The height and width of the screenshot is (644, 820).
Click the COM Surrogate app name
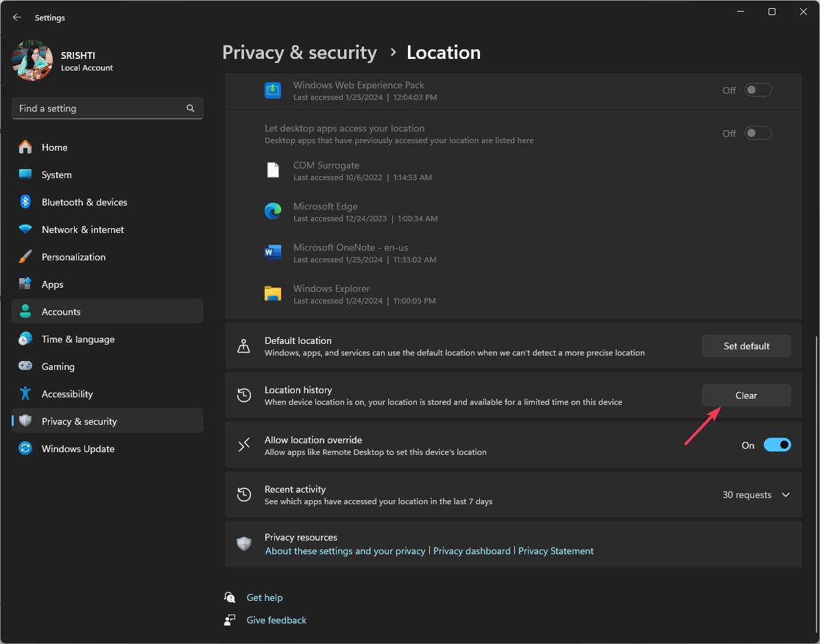[x=326, y=165]
